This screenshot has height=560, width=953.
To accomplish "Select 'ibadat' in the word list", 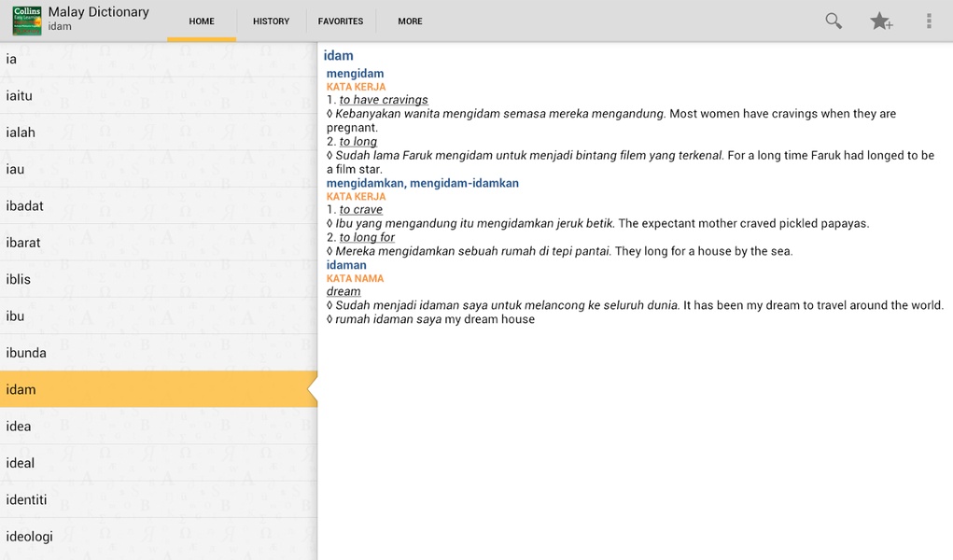I will (x=159, y=205).
